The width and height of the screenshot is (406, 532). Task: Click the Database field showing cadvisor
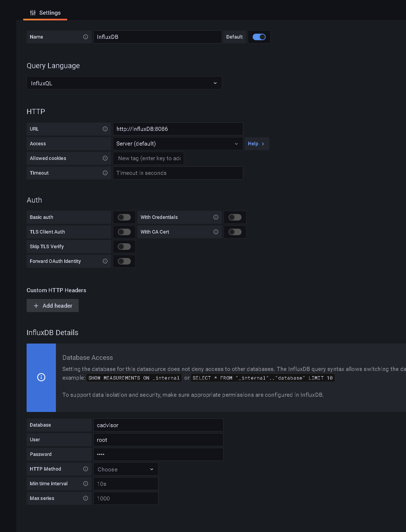click(158, 425)
